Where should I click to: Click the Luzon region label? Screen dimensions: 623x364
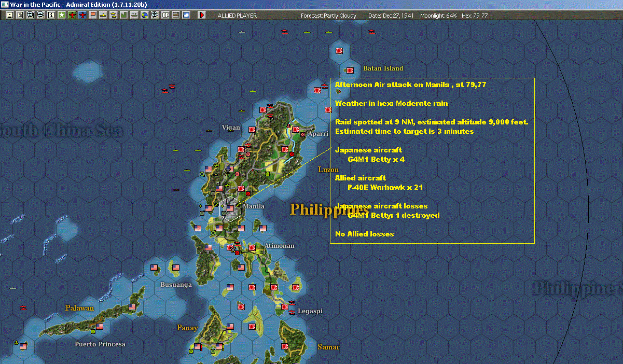tap(328, 170)
